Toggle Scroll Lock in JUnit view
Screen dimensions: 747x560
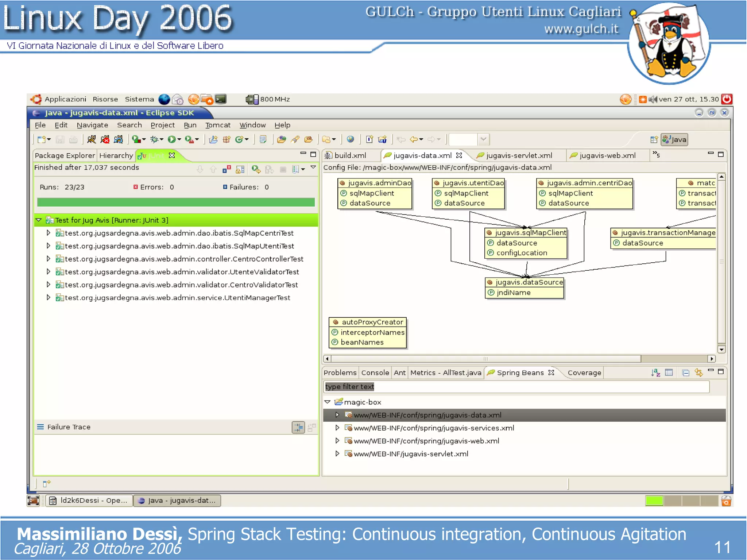click(x=240, y=169)
